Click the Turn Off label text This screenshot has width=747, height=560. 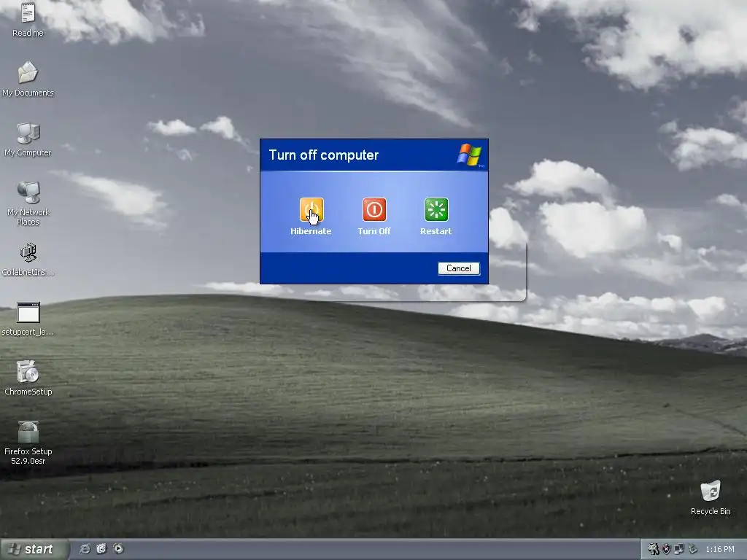pos(374,231)
